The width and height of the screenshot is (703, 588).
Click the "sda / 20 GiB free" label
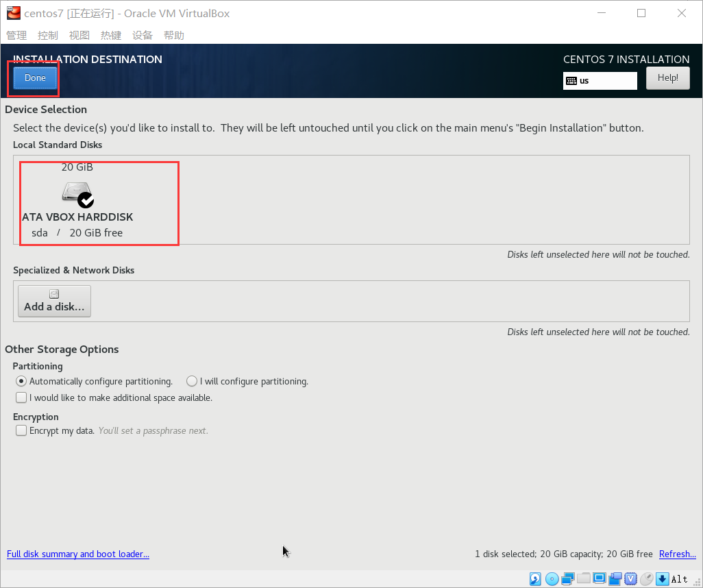77,233
